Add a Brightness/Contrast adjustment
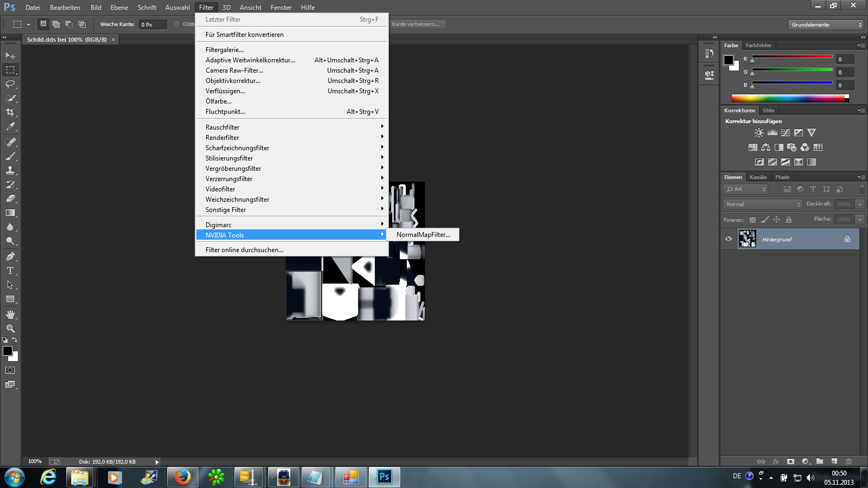 tap(759, 132)
